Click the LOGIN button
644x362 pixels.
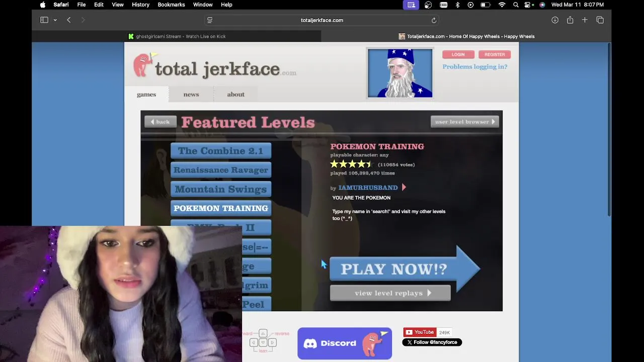click(x=458, y=54)
